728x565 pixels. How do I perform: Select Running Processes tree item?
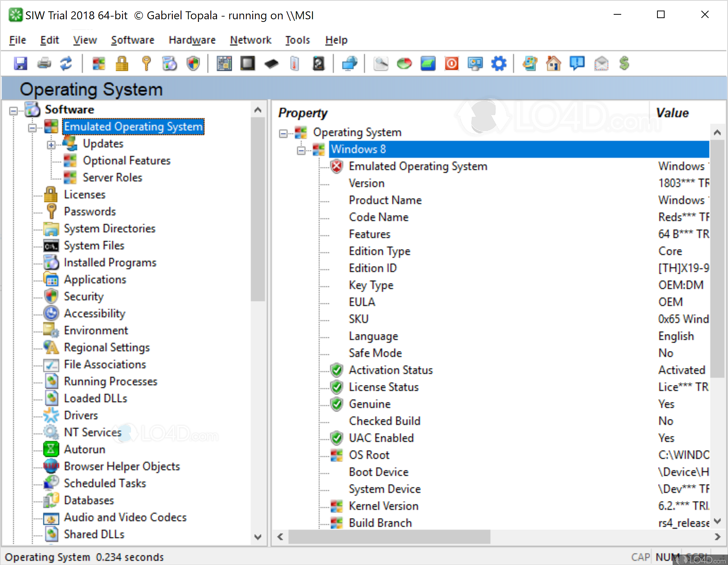(111, 381)
